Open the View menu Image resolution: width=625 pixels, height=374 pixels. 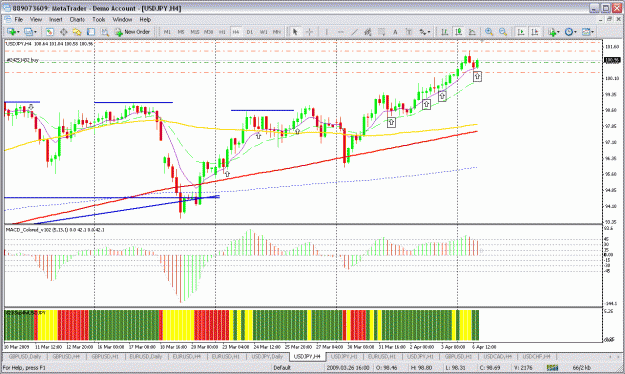pos(36,19)
